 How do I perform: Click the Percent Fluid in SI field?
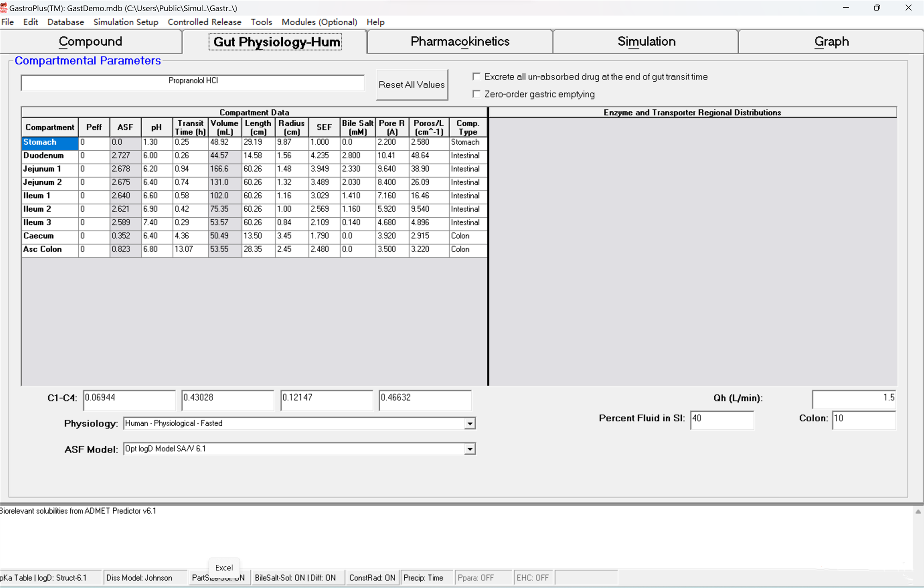click(722, 420)
